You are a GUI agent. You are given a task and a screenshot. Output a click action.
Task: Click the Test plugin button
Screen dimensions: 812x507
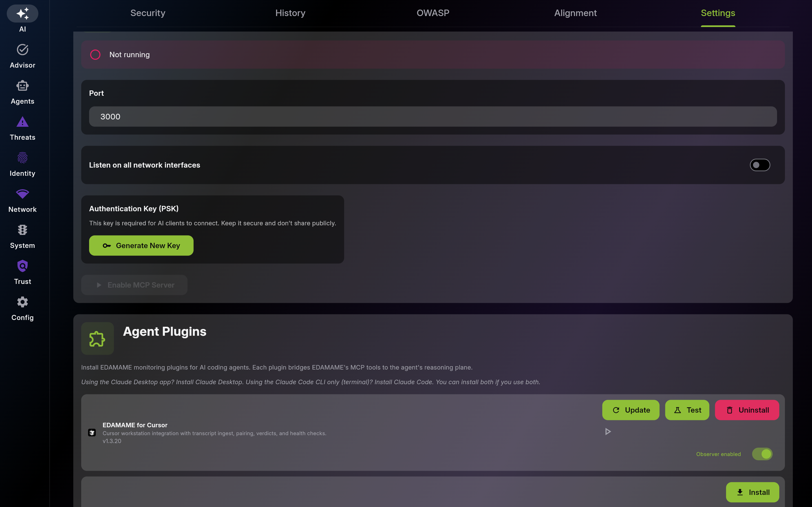coord(687,410)
